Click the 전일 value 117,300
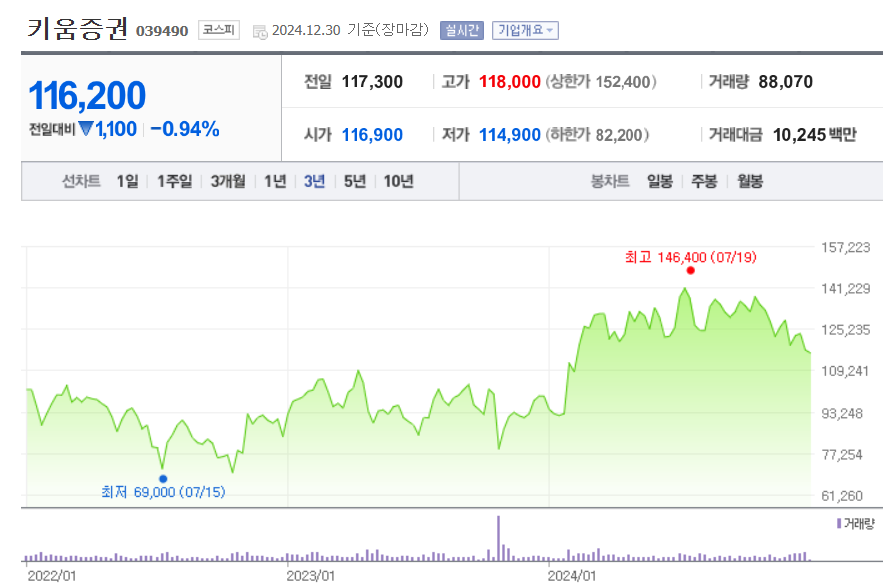Image resolution: width=883 pixels, height=584 pixels. coord(372,82)
